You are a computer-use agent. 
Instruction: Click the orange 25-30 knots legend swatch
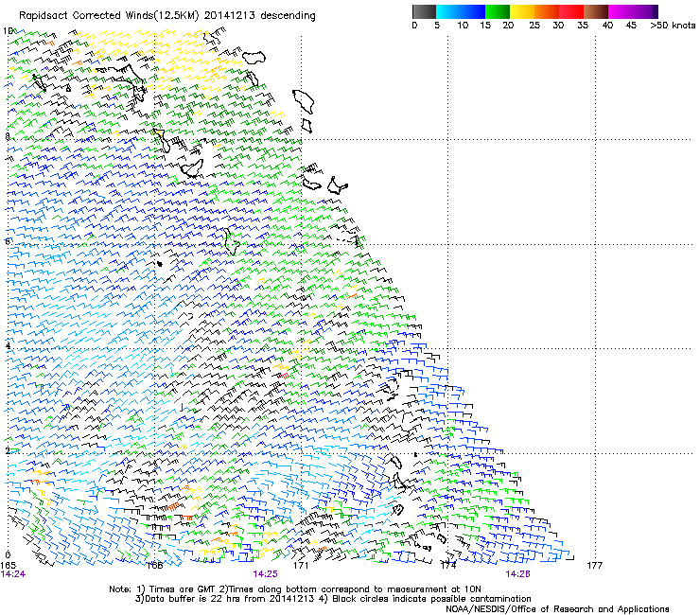(547, 11)
